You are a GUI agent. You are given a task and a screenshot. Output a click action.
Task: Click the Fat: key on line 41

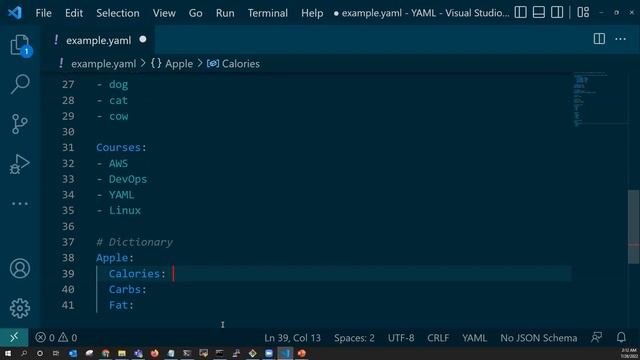121,305
